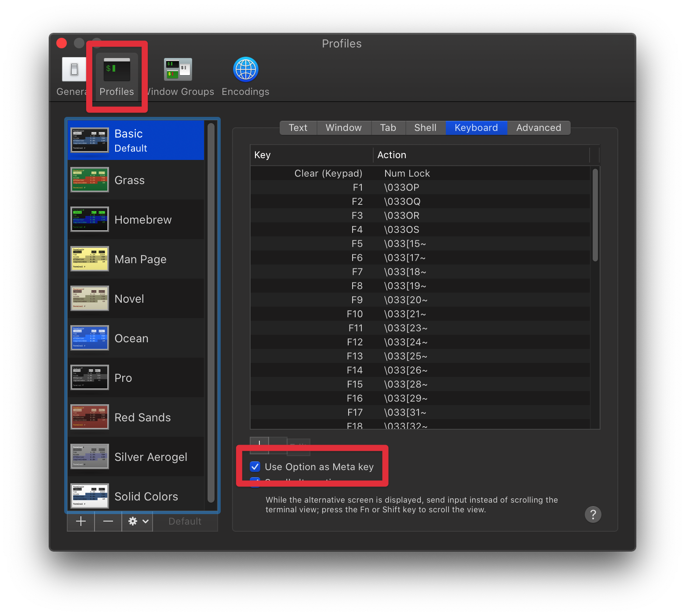The width and height of the screenshot is (685, 616).
Task: Add a new profile with plus button
Action: tap(81, 522)
